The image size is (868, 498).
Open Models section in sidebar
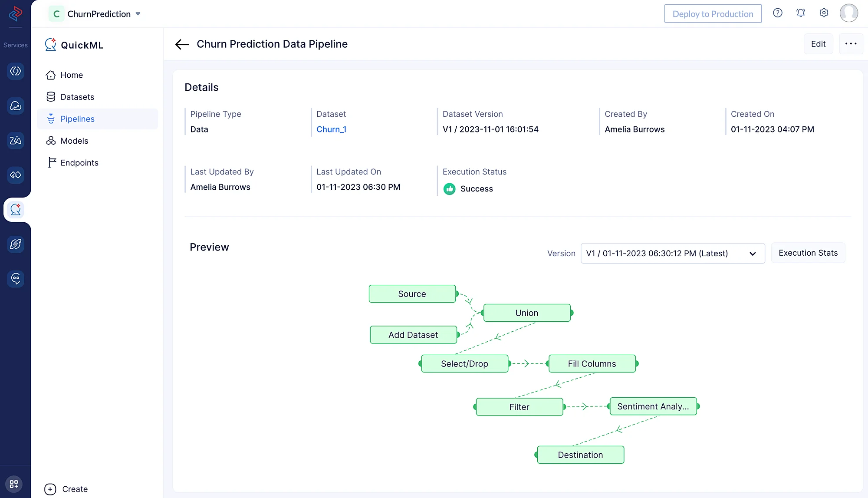click(x=74, y=141)
